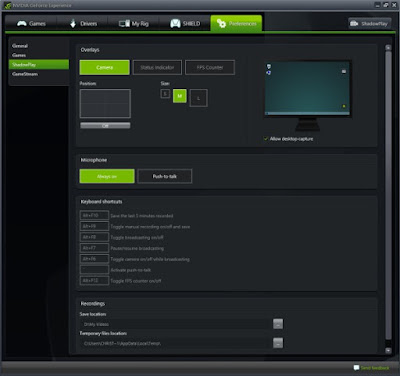Click the SHIELD device icon
This screenshot has height=376, width=400.
pos(175,23)
